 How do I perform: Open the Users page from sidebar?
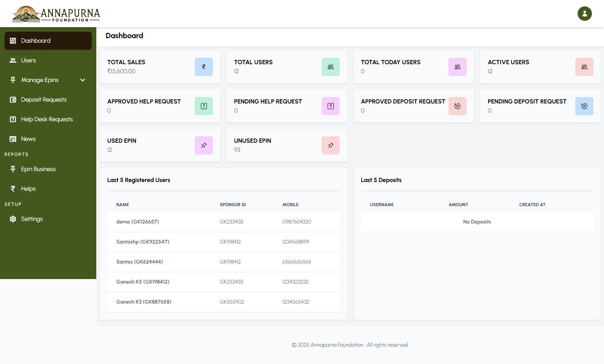[28, 60]
